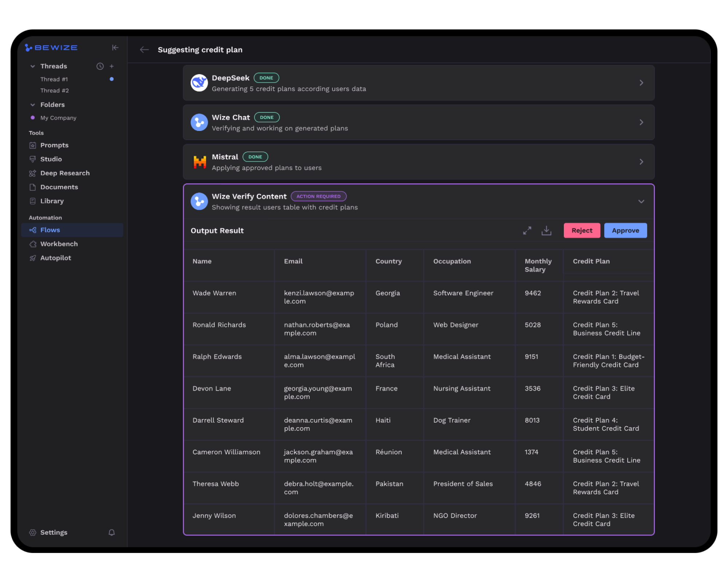Click DeepSeek DONE badge
Image resolution: width=728 pixels, height=582 pixels.
pos(266,78)
